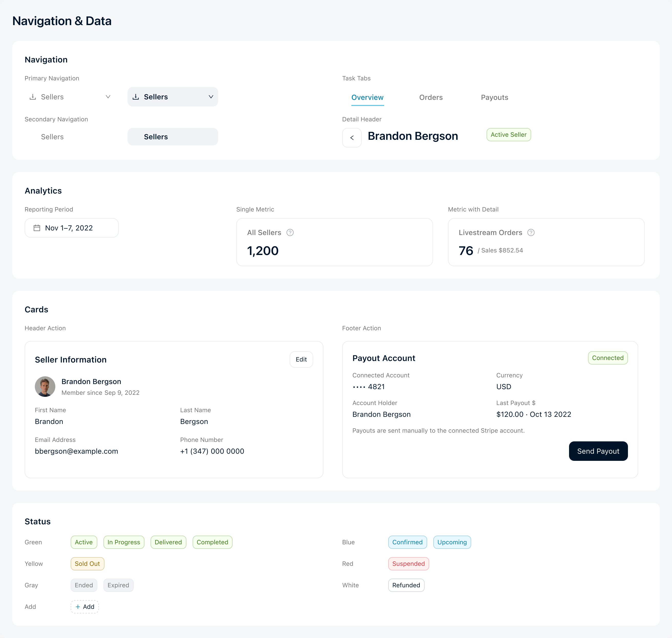Click the Member since Sep 9, 2022 text

(100, 392)
